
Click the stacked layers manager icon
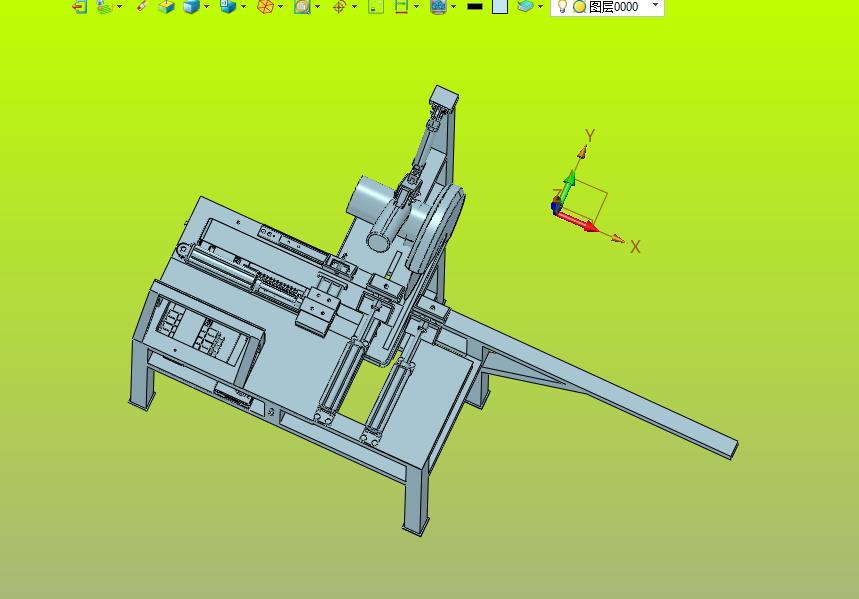(525, 7)
